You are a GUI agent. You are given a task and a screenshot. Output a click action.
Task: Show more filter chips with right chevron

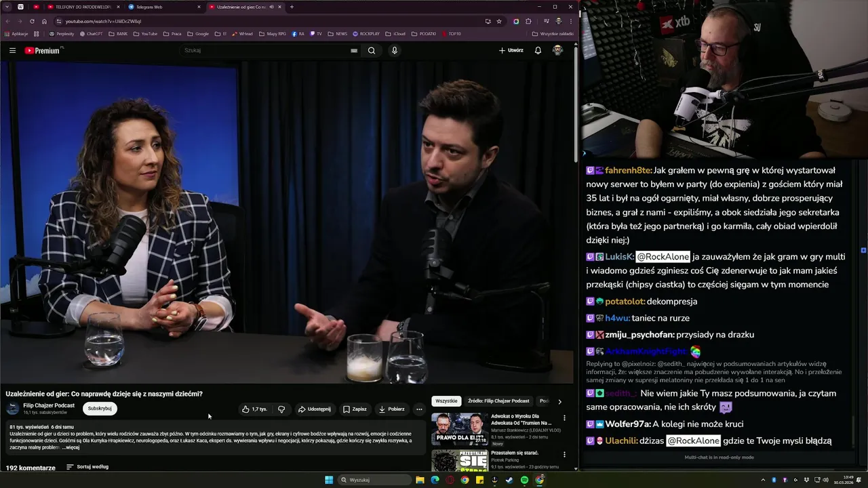[x=559, y=401]
